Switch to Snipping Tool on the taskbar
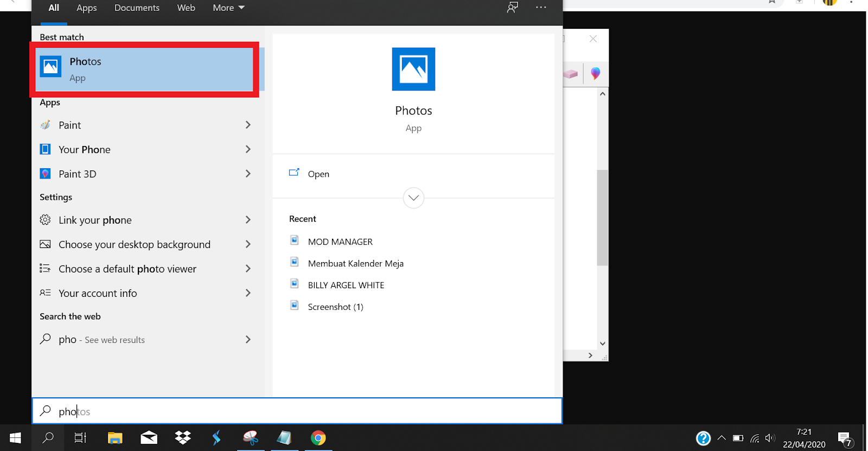This screenshot has width=868, height=451. click(x=251, y=437)
